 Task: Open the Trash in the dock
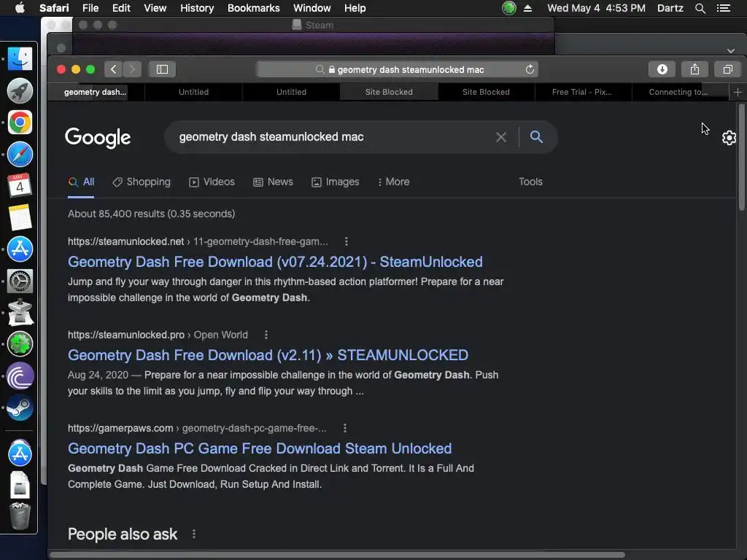20,516
